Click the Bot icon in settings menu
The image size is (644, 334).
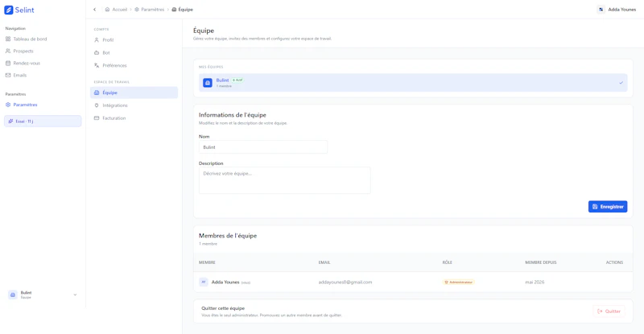coord(97,52)
